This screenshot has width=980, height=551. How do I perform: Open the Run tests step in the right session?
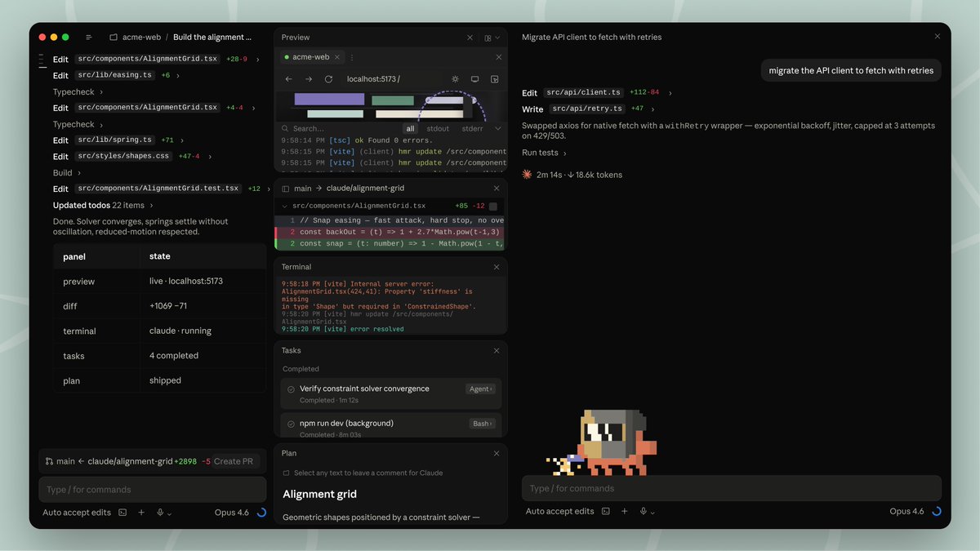click(x=542, y=152)
